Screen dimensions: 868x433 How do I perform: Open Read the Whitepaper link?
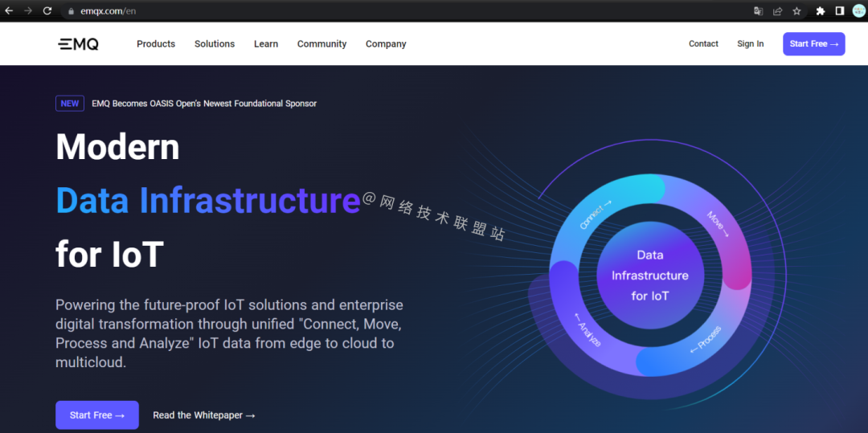pyautogui.click(x=203, y=415)
